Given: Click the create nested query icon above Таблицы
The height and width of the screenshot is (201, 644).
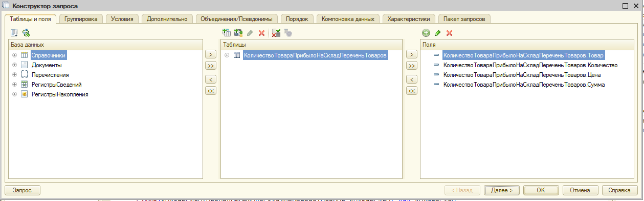Looking at the screenshot, I should [x=227, y=33].
